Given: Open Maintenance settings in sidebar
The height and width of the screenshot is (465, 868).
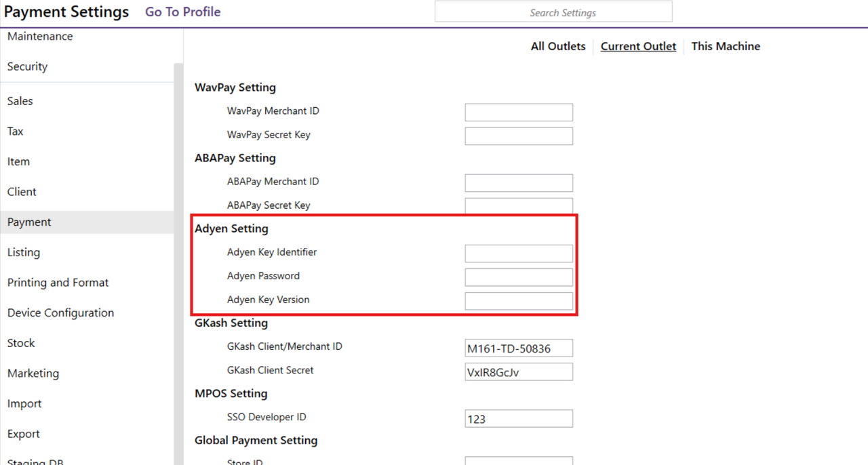Looking at the screenshot, I should (40, 37).
